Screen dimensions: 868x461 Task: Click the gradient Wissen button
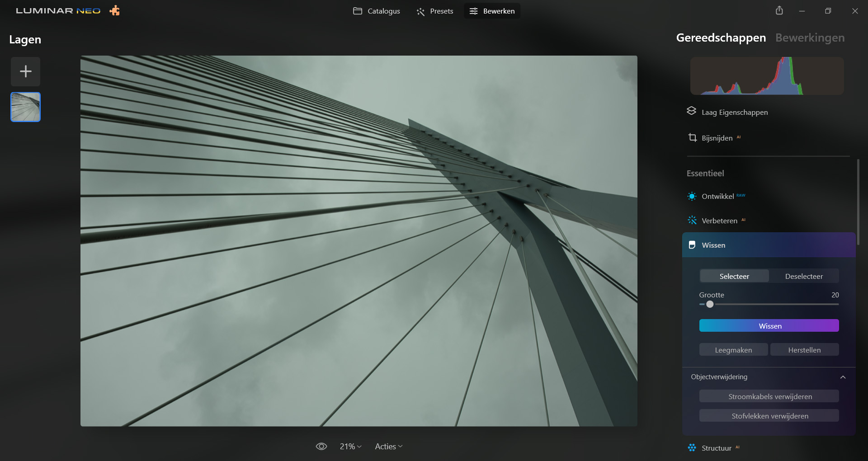pyautogui.click(x=769, y=326)
